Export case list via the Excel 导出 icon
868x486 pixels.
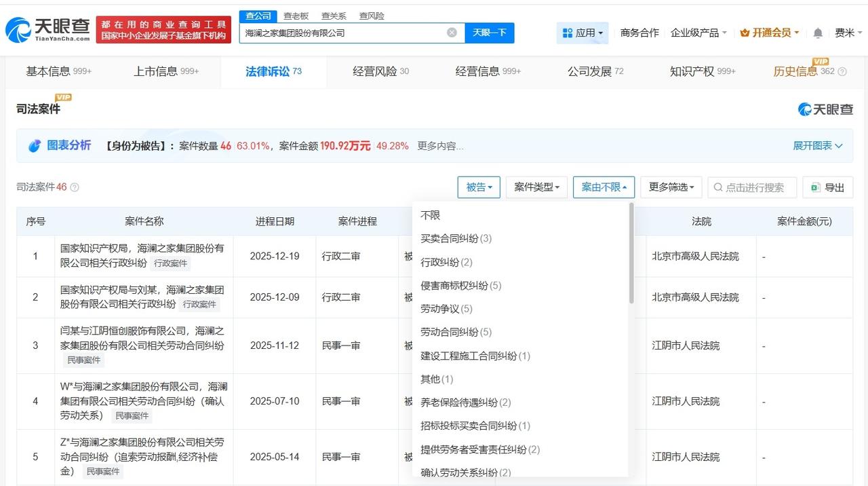pyautogui.click(x=814, y=187)
